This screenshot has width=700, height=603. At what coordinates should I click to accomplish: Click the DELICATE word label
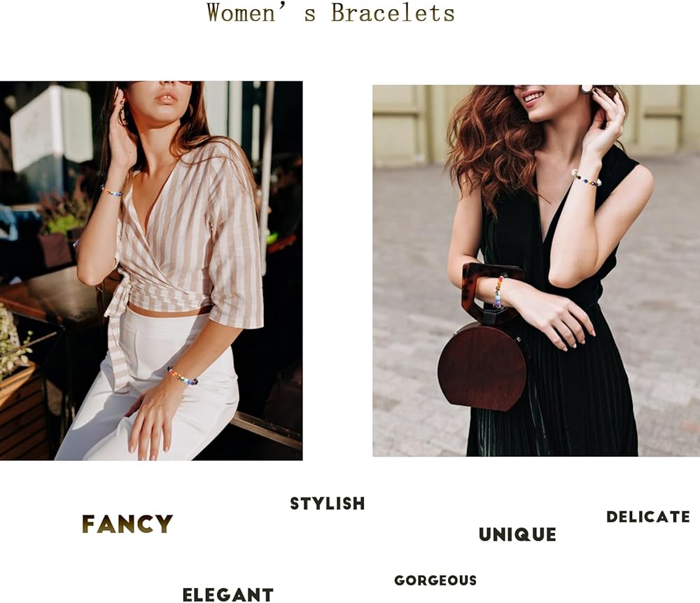click(x=647, y=517)
